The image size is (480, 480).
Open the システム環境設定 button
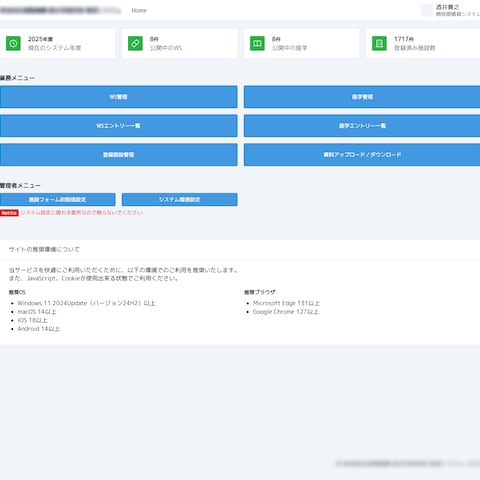[x=180, y=200]
